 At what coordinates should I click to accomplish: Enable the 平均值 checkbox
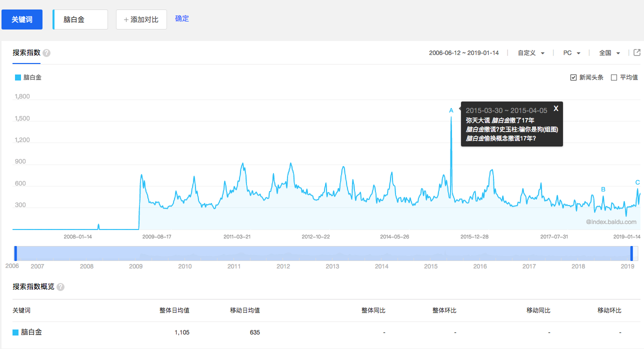pos(614,77)
